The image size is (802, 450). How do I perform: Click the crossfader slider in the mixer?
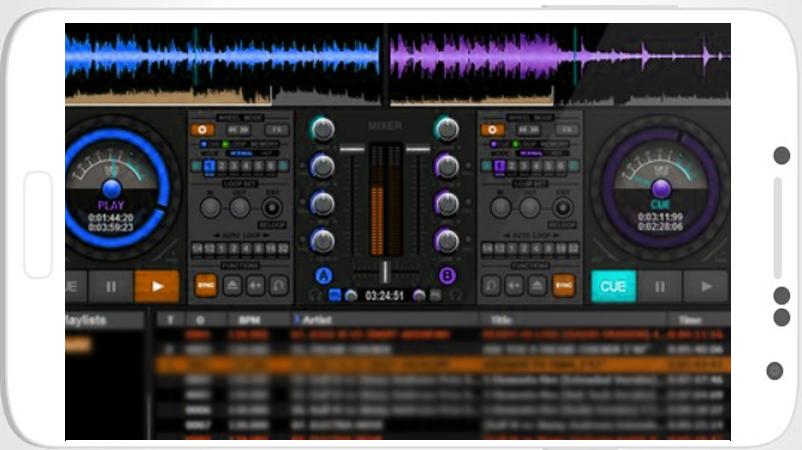pyautogui.click(x=385, y=271)
